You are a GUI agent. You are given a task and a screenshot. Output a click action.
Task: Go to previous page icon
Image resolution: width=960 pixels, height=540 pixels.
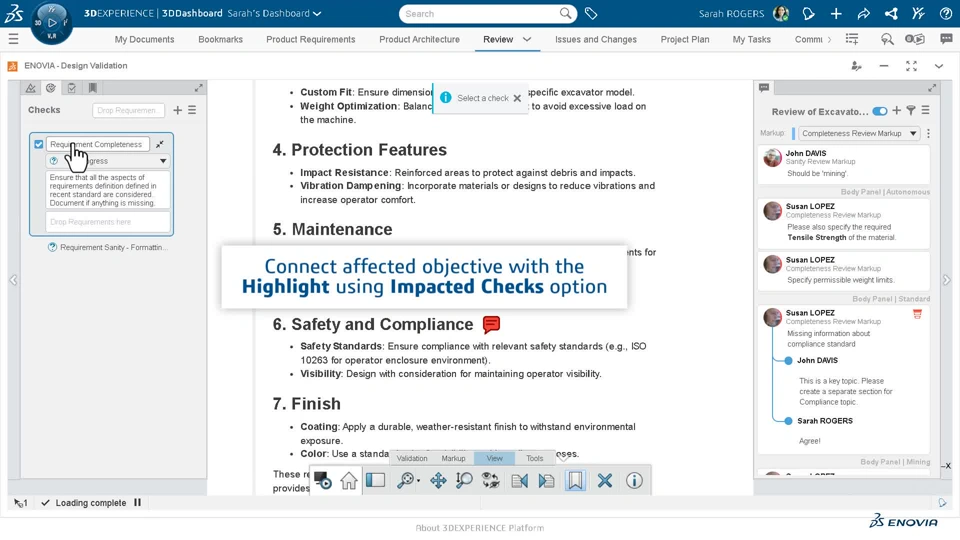pyautogui.click(x=520, y=481)
